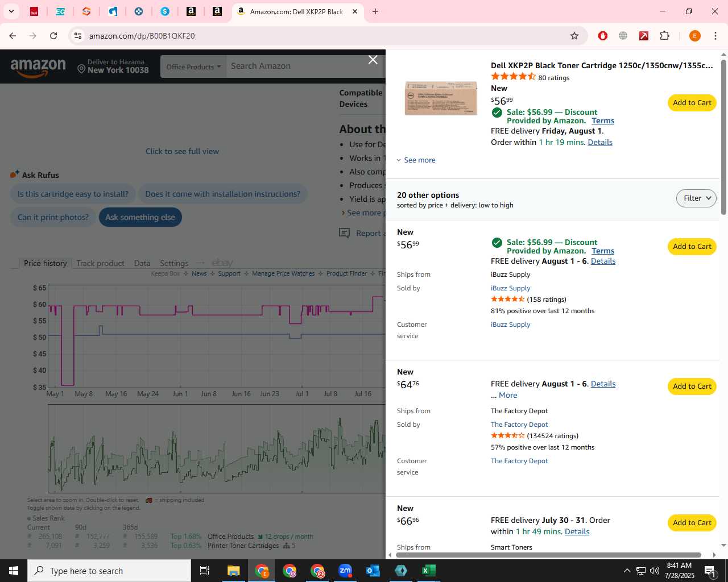The image size is (728, 582).
Task: Open the blue dollar-sign pinned tab
Action: point(165,11)
